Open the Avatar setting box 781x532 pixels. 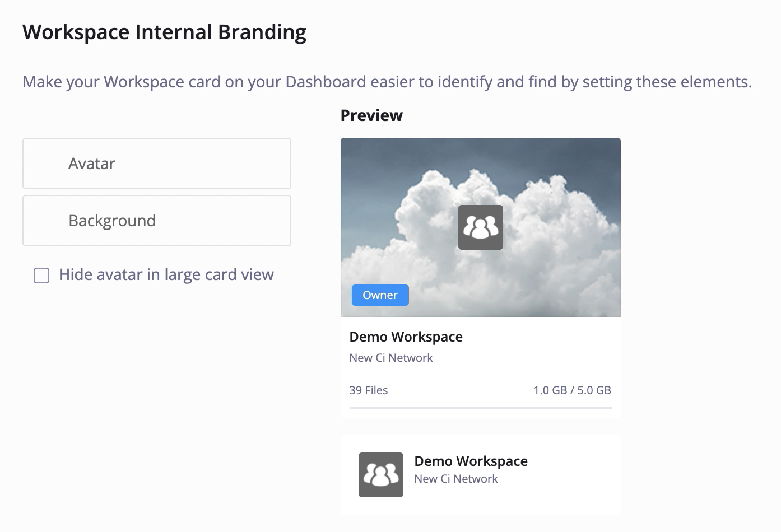157,164
